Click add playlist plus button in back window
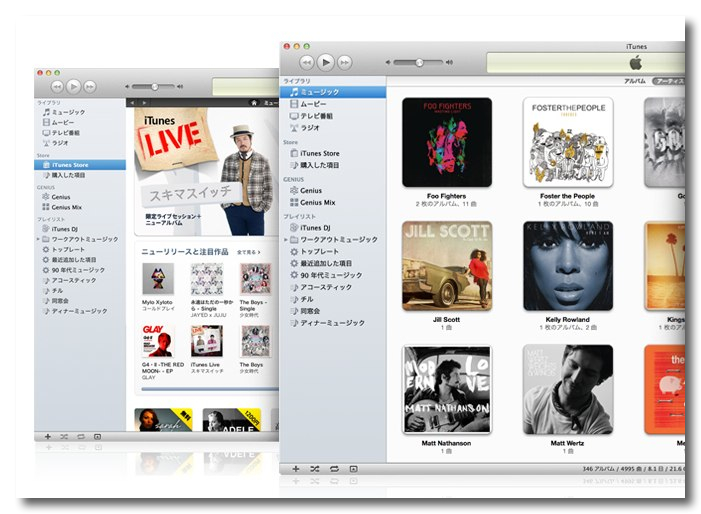 [48, 437]
